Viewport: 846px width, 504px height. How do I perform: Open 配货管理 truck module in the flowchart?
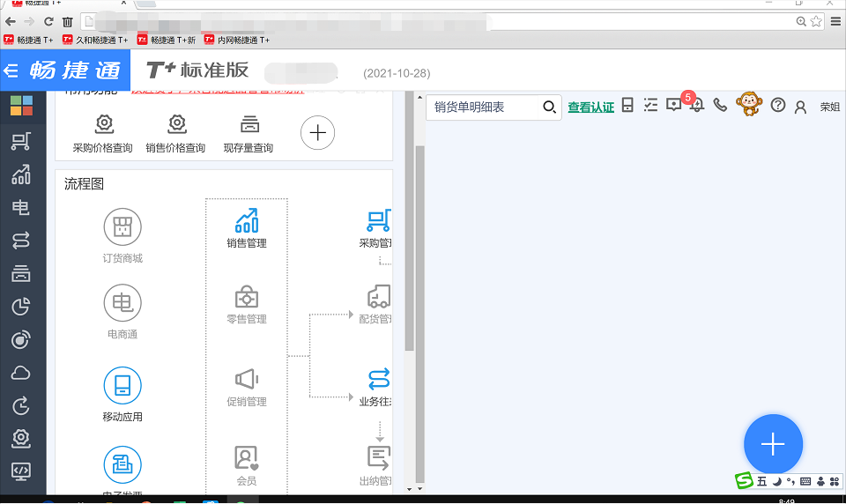click(375, 304)
